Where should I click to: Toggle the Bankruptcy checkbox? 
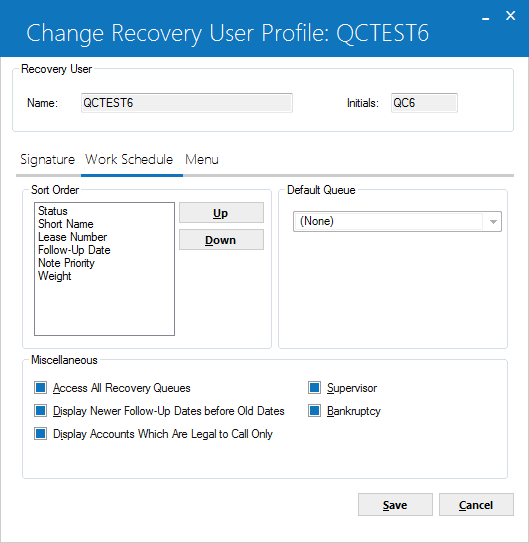314,411
